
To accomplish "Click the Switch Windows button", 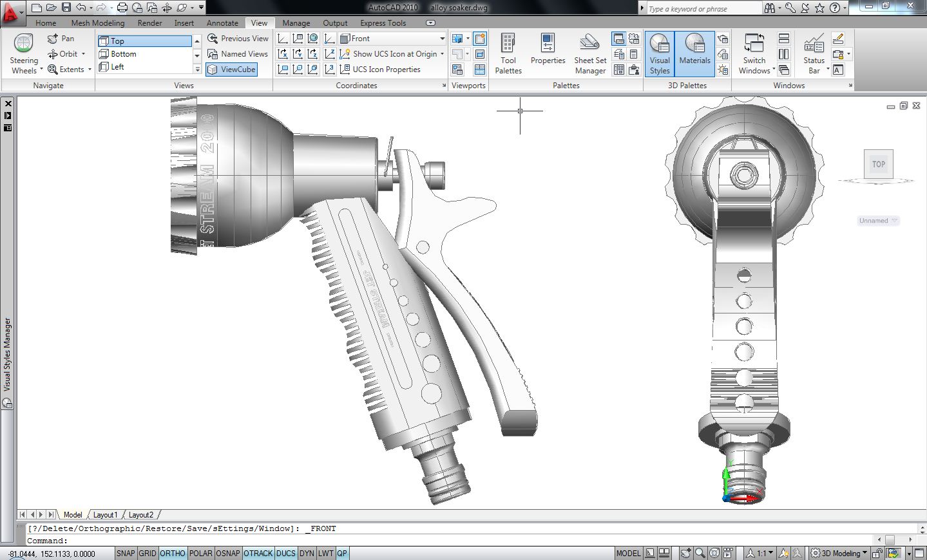I will [x=754, y=54].
